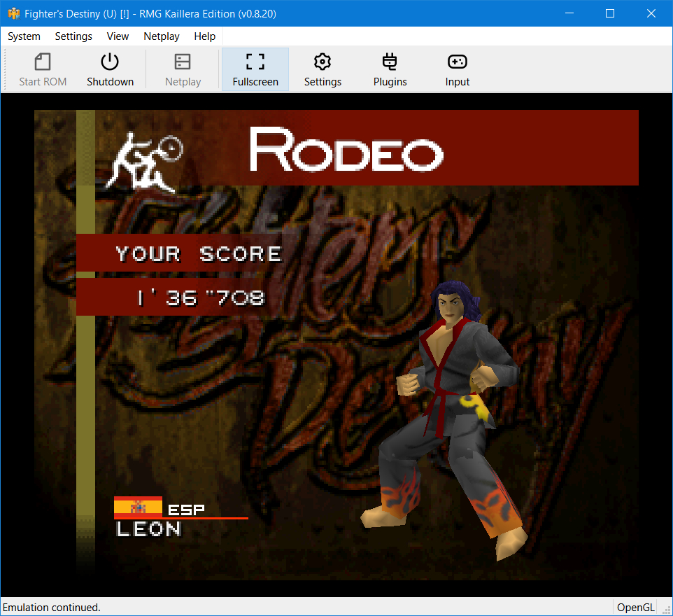The width and height of the screenshot is (673, 616).
Task: Open Settings via the toolbar gear icon
Action: [323, 63]
